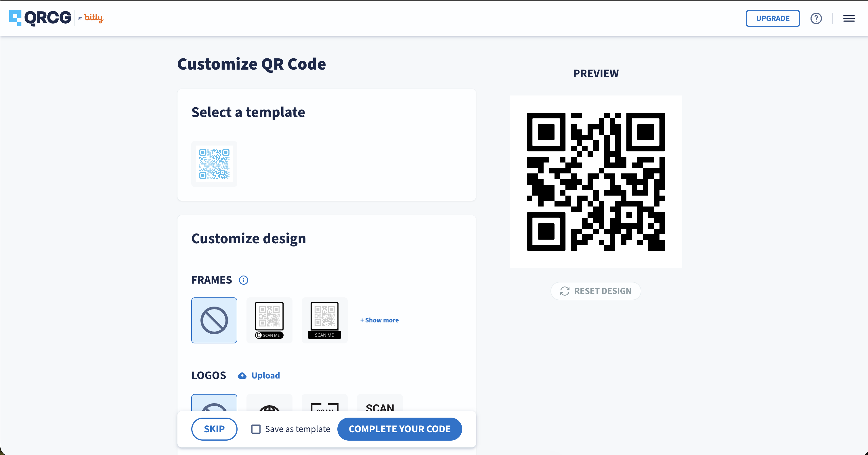Click the QRCG logo in the header

click(40, 18)
